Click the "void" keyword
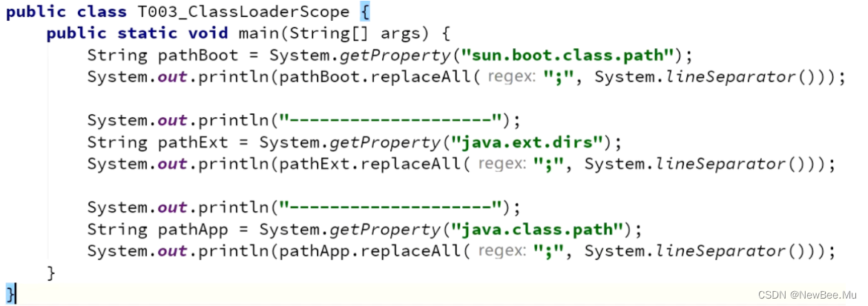868x306 pixels. 208,33
